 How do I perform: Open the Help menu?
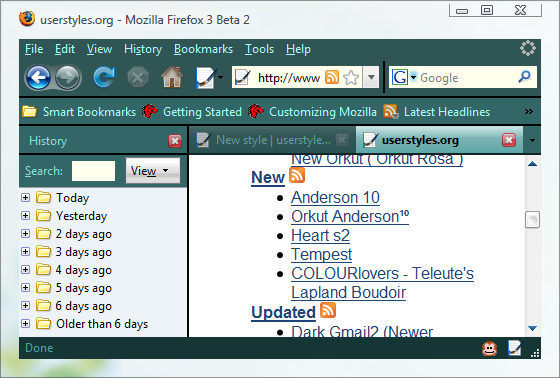point(298,49)
